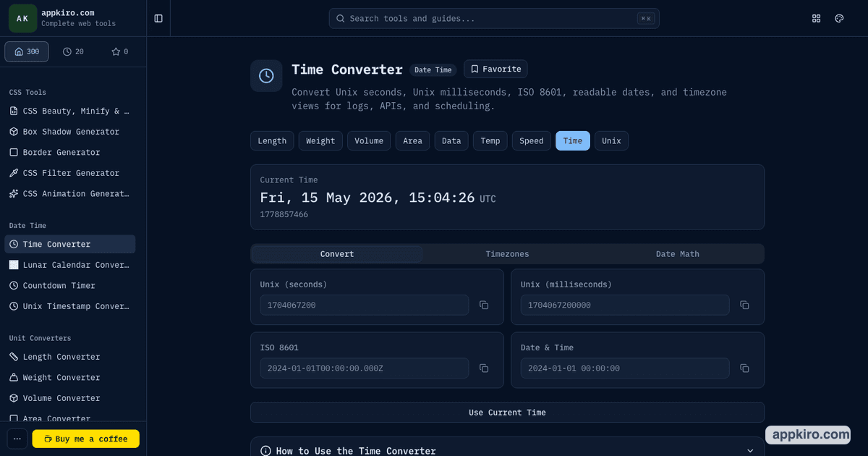The image size is (868, 456).
Task: Copy the ISO 8601 value
Action: click(x=484, y=368)
